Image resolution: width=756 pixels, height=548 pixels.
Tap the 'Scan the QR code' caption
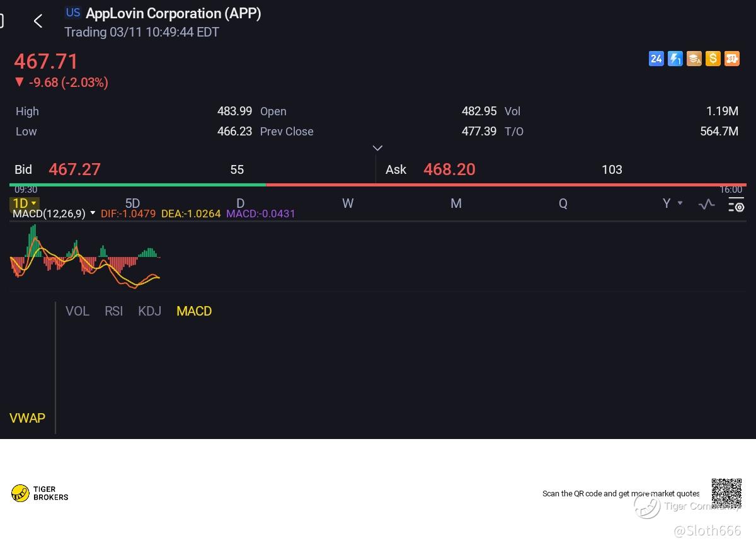(x=621, y=493)
